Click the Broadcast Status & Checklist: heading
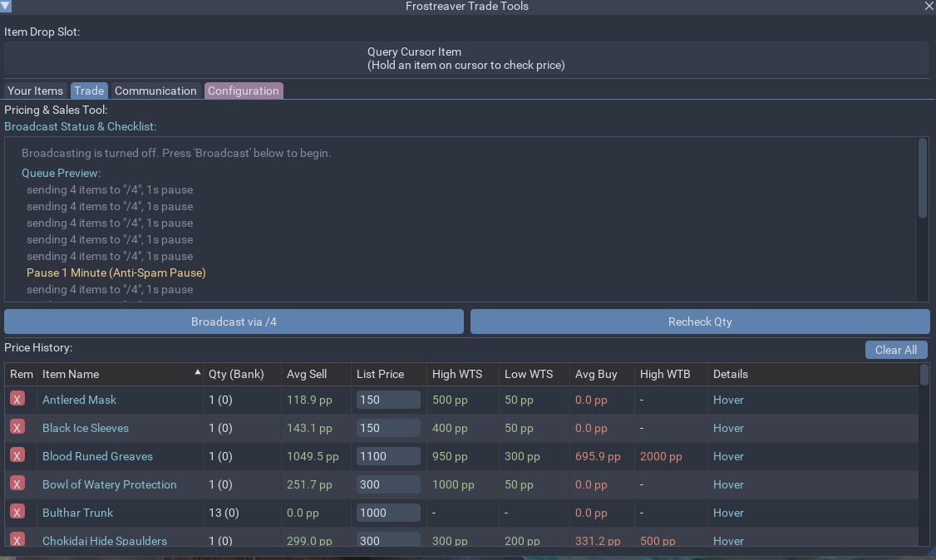The width and height of the screenshot is (936, 560). [80, 126]
